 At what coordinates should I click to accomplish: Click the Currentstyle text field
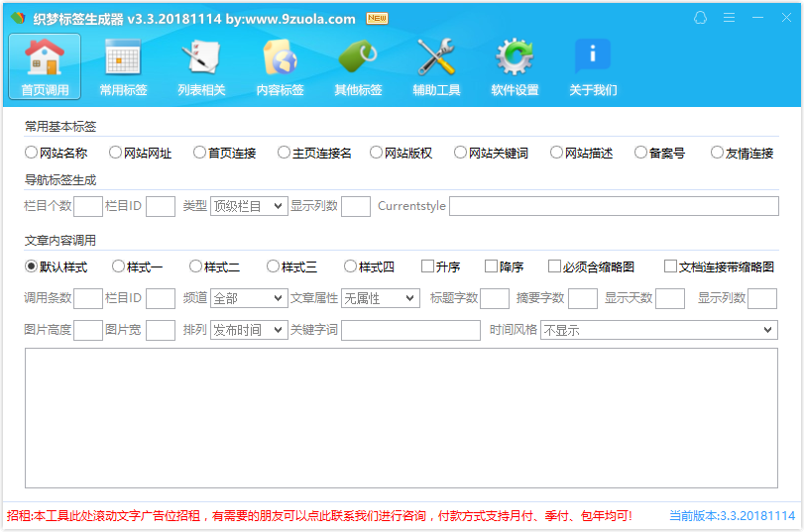point(615,206)
